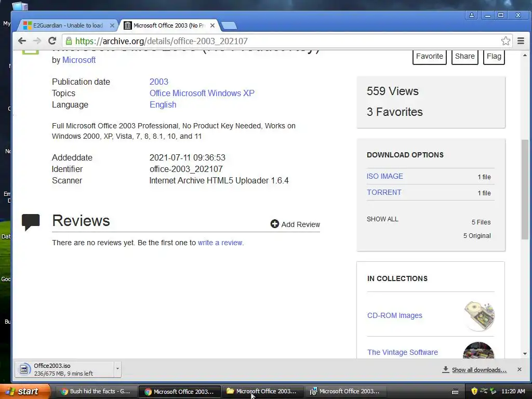Image resolution: width=532 pixels, height=399 pixels.
Task: Close the Microsoft Office 2003 tab
Action: tap(212, 25)
